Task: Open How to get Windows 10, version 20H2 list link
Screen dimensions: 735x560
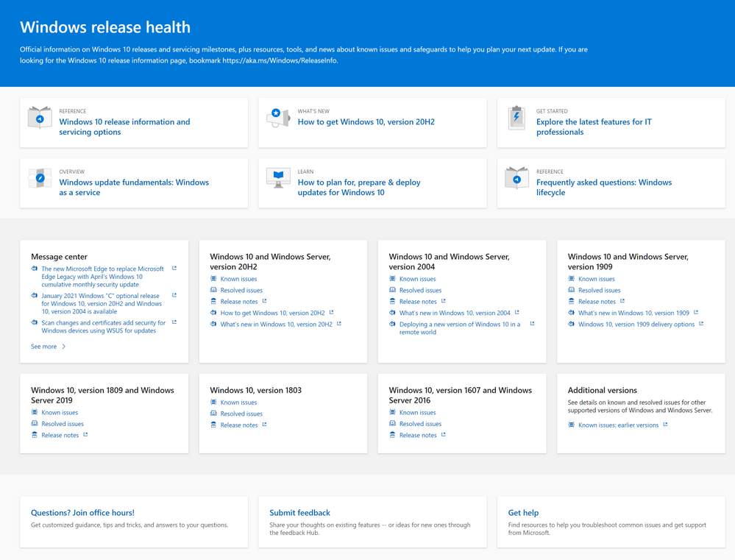Action: 272,313
